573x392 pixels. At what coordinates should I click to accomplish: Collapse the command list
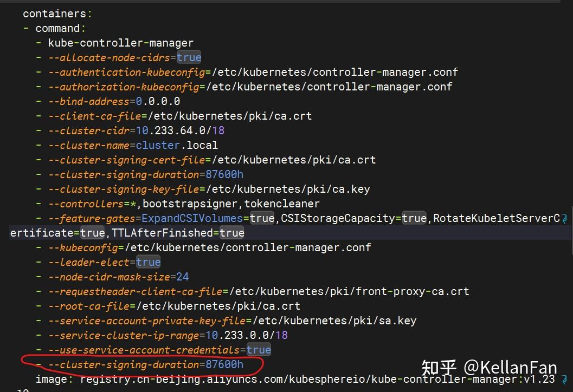tap(60, 28)
